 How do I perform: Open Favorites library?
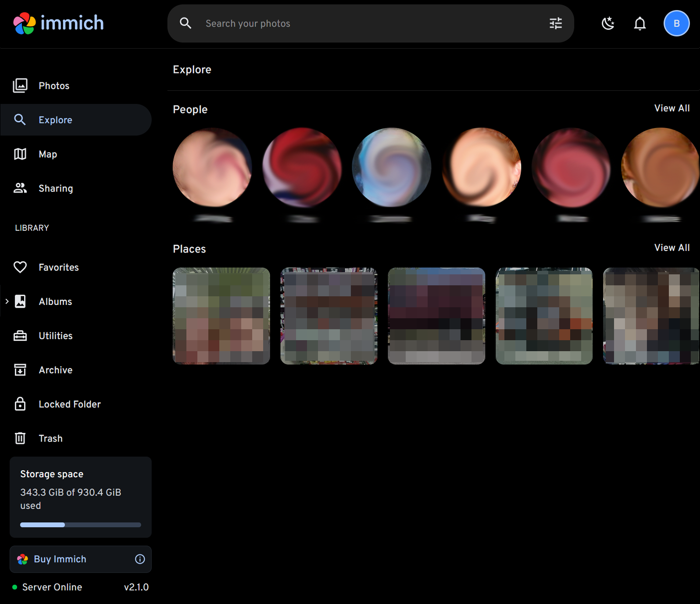pyautogui.click(x=76, y=267)
